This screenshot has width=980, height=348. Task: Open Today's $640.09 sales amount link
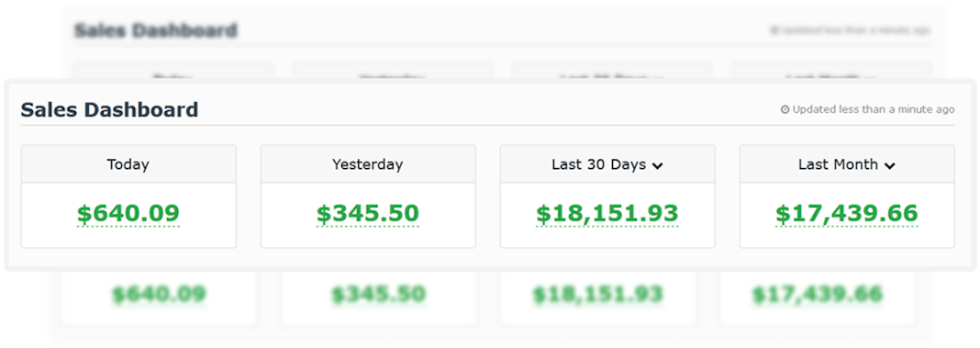click(128, 214)
